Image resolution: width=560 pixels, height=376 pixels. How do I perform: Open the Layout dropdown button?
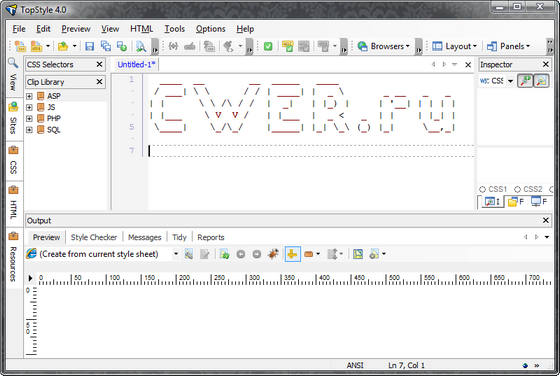pos(454,46)
